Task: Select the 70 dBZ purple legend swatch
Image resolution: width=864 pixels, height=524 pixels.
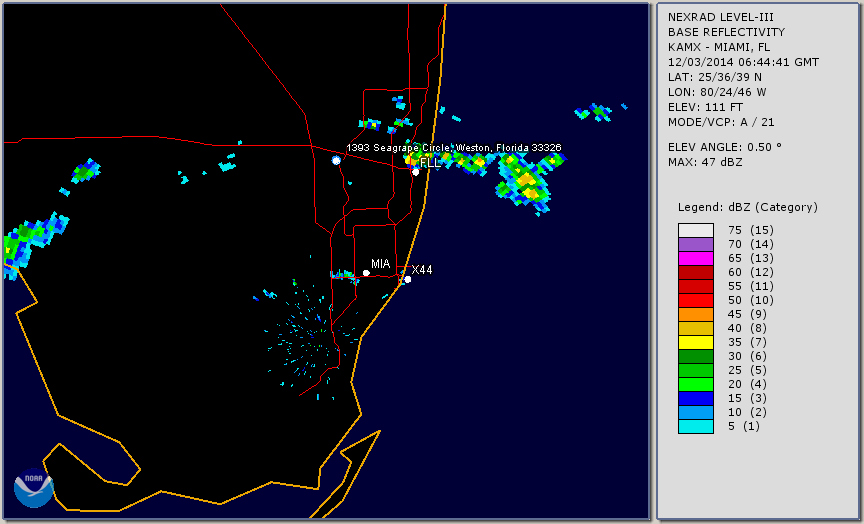Action: 696,244
